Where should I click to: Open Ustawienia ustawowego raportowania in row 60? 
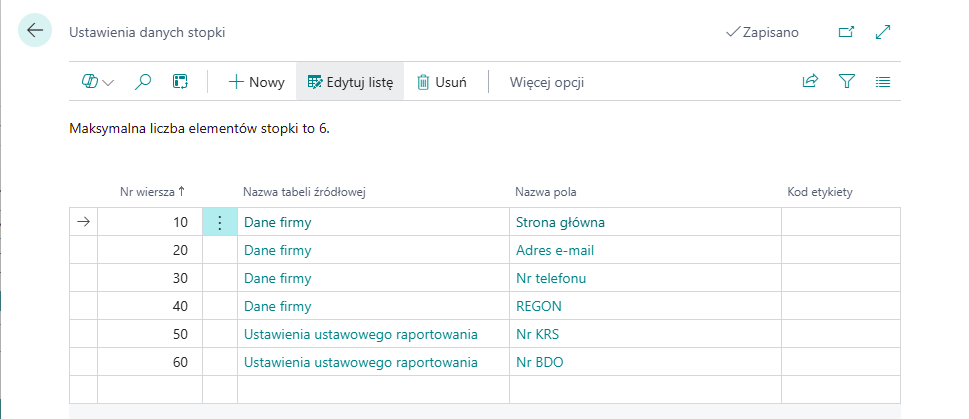(361, 362)
